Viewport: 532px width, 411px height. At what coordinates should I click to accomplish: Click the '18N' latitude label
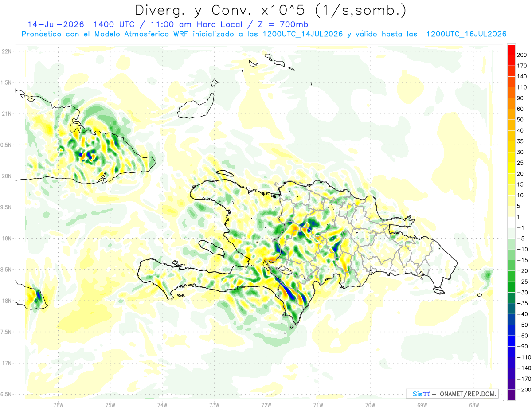(x=6, y=301)
